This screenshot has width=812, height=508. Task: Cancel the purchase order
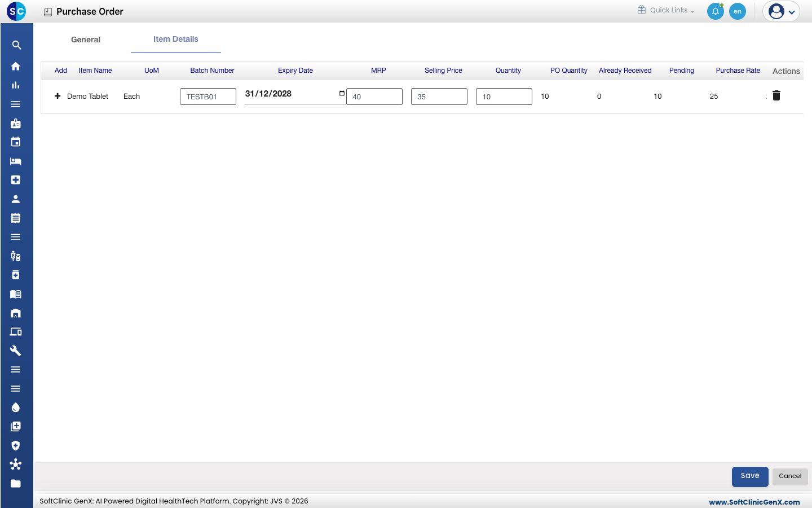[x=790, y=476]
